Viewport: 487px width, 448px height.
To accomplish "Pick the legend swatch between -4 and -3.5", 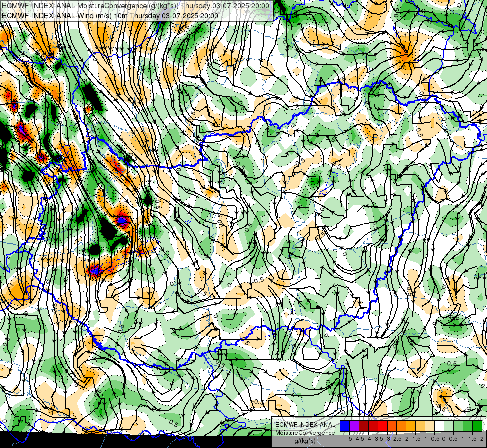I will pos(373,426).
